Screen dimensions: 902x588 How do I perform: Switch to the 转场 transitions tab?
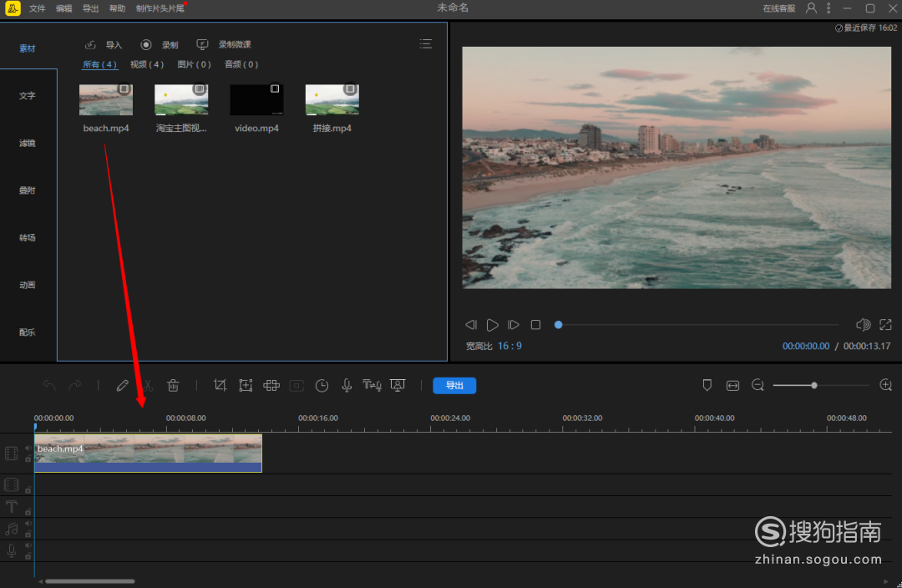tap(28, 238)
